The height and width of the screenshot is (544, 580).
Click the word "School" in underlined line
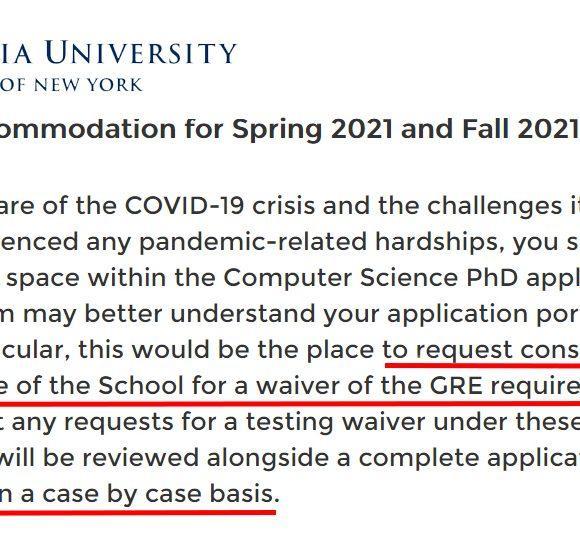coord(141,386)
